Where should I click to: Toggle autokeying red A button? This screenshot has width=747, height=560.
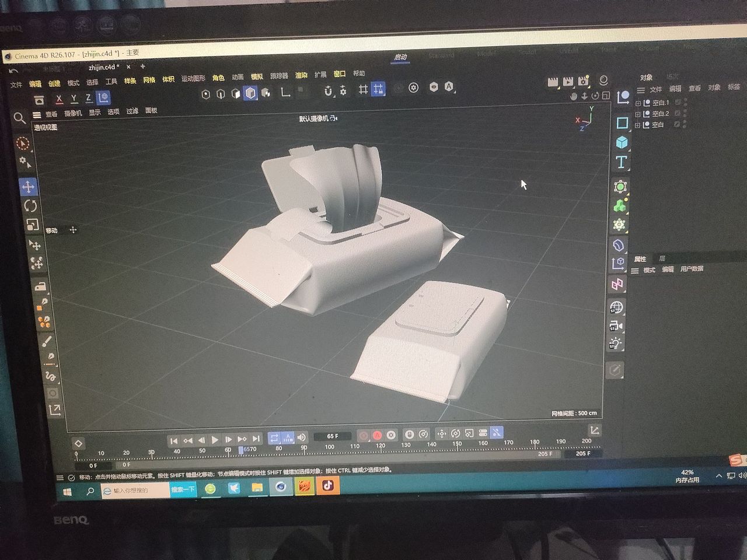tap(377, 435)
